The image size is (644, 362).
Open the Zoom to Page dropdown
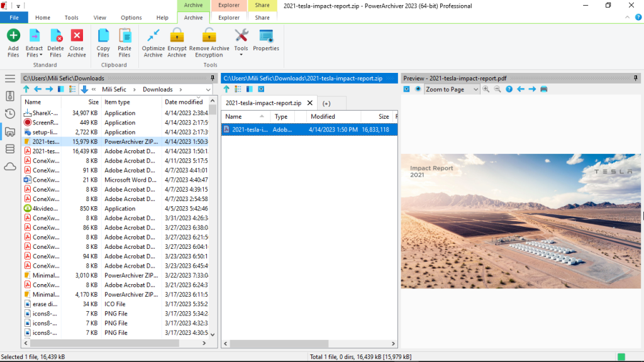(475, 89)
